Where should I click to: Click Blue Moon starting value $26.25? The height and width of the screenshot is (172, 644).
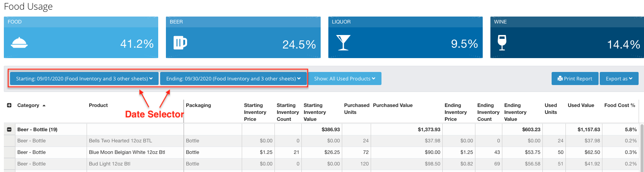(332, 152)
